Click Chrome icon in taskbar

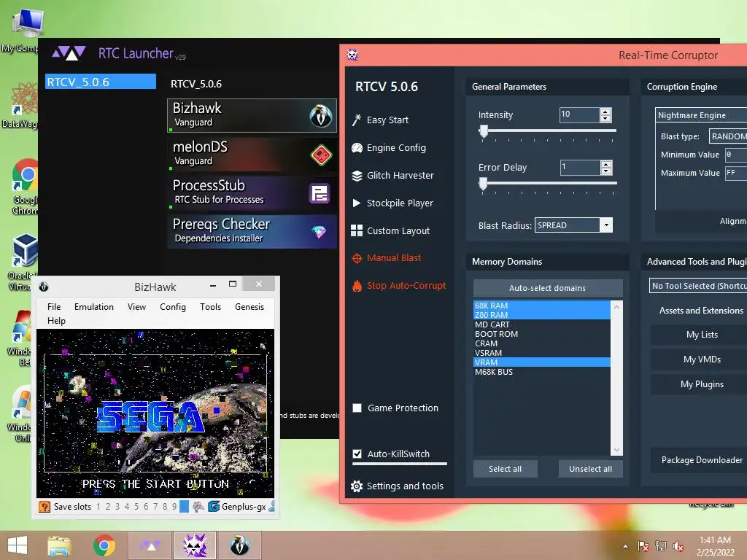104,545
